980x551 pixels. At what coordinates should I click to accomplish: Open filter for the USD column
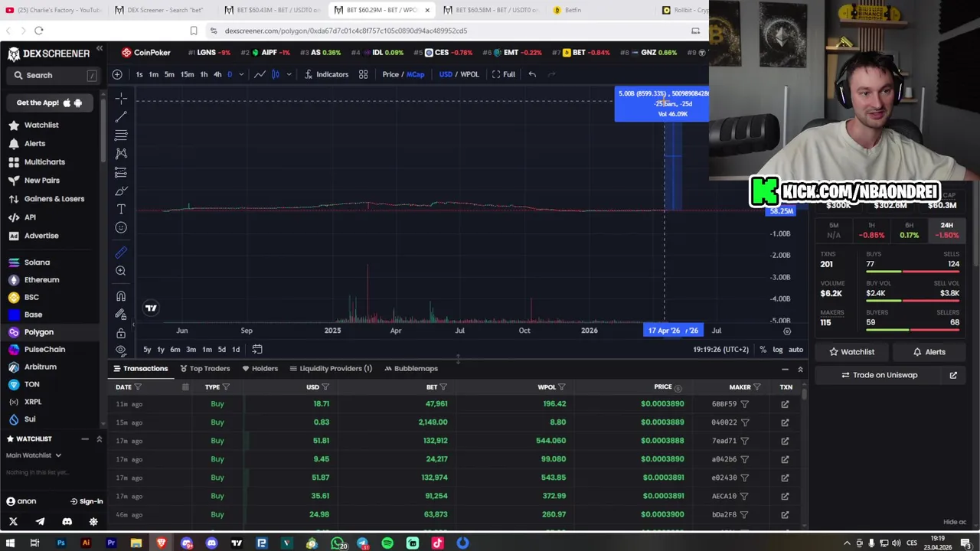325,387
